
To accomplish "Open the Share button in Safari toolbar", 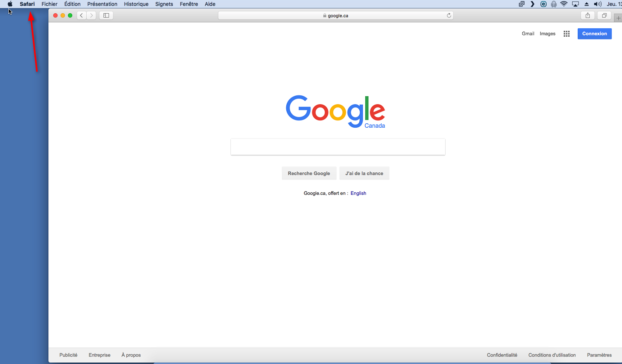I will 588,16.
